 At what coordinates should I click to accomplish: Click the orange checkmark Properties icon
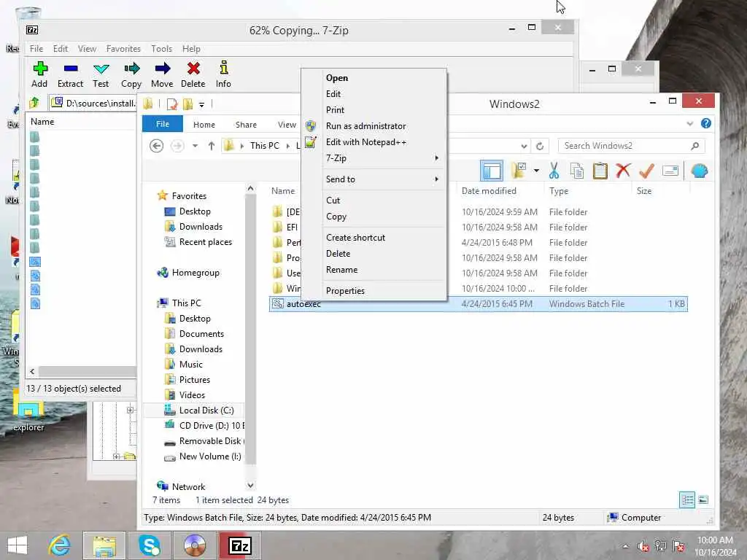pyautogui.click(x=646, y=171)
